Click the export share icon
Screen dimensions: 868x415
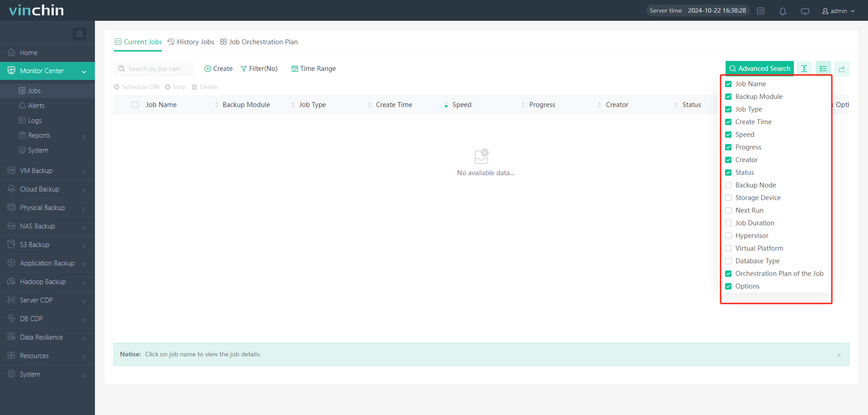tap(841, 69)
